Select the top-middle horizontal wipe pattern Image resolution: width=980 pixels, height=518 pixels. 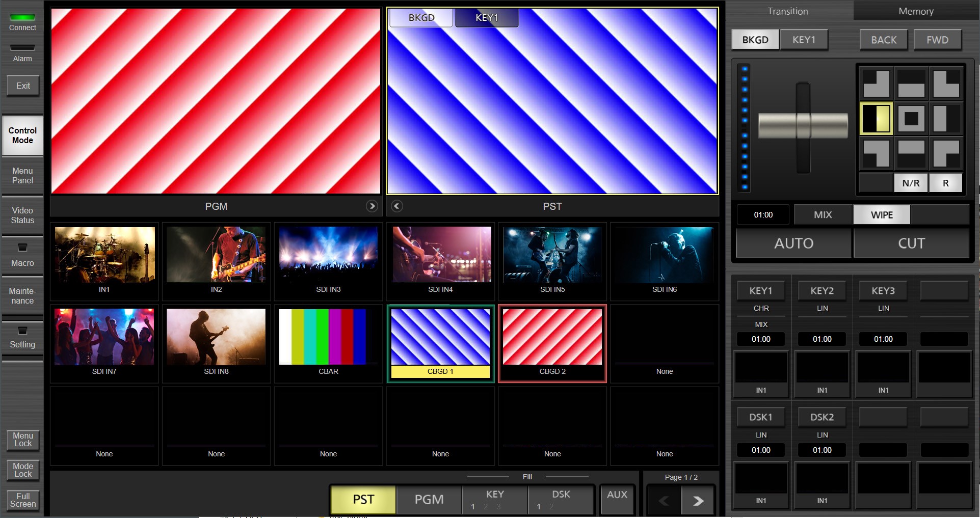911,84
